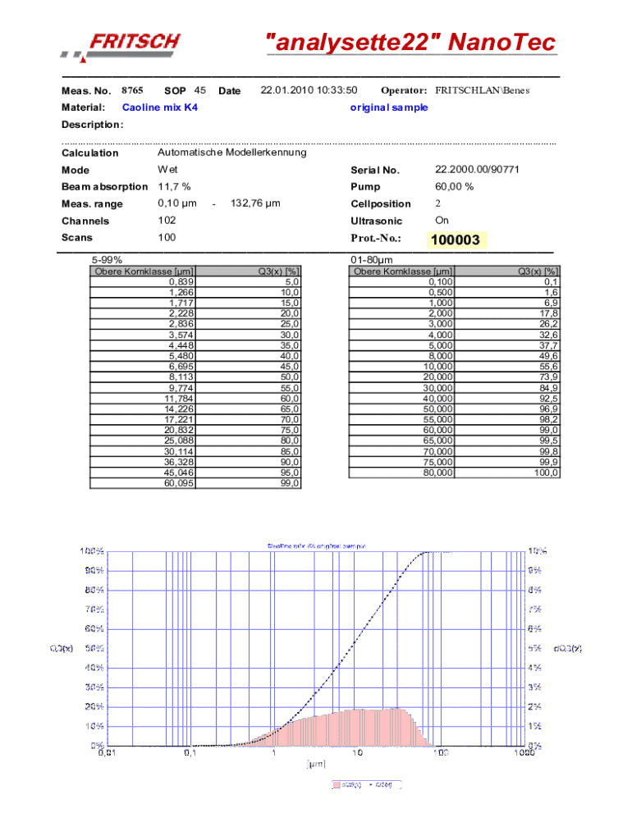
Task: Click serial number 22.2000.00/90771
Action: point(477,169)
